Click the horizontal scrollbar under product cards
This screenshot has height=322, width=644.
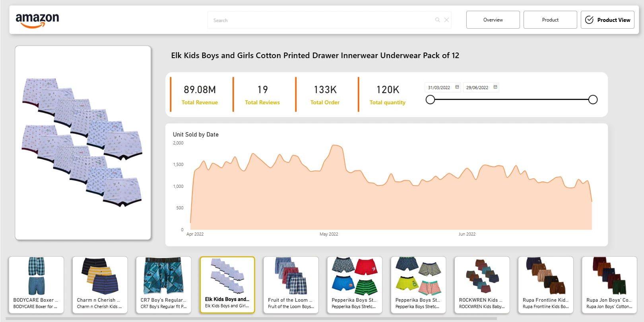pyautogui.click(x=251, y=318)
